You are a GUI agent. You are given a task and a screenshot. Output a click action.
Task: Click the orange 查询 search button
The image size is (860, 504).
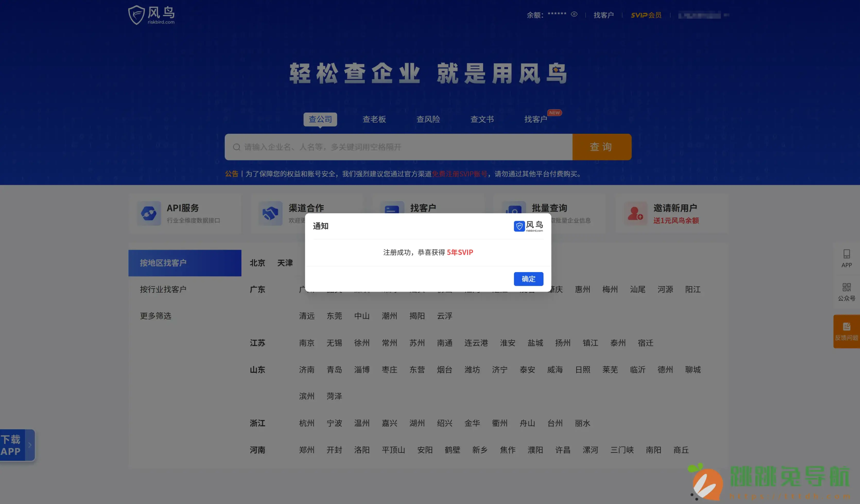(602, 147)
